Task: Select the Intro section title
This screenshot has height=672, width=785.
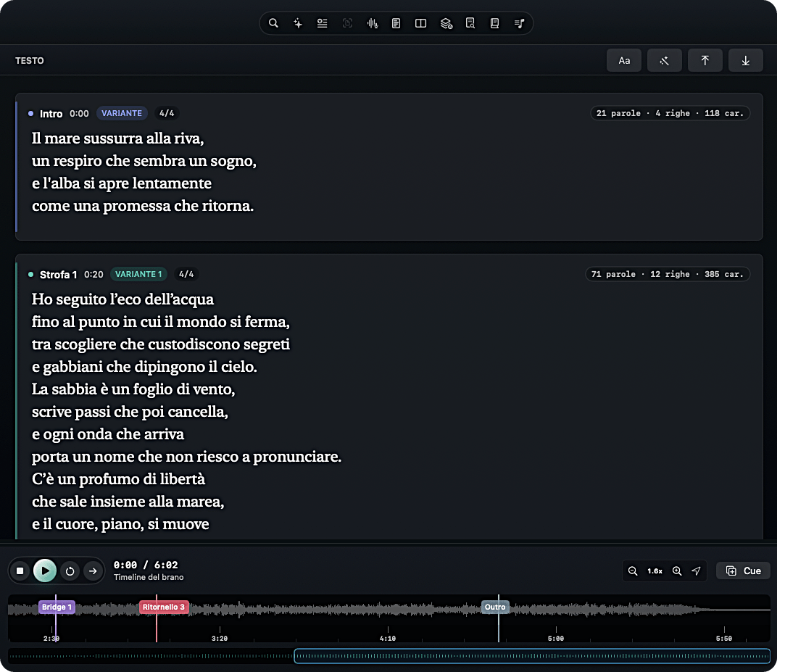Action: pyautogui.click(x=51, y=114)
